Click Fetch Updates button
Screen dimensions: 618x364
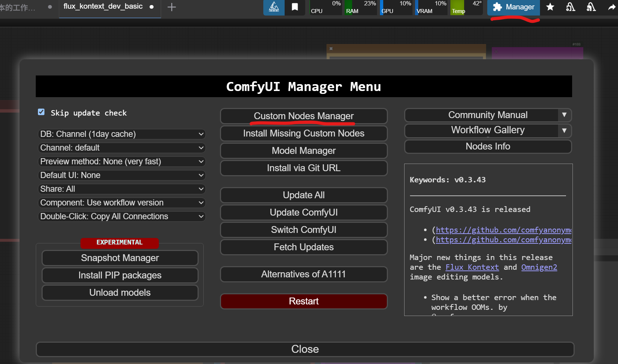point(304,247)
